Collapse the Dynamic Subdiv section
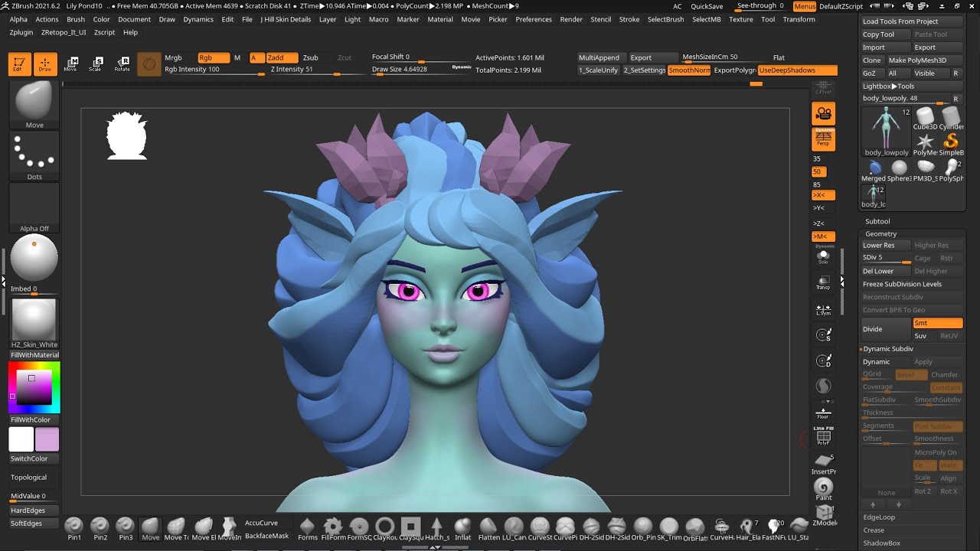 coord(888,349)
